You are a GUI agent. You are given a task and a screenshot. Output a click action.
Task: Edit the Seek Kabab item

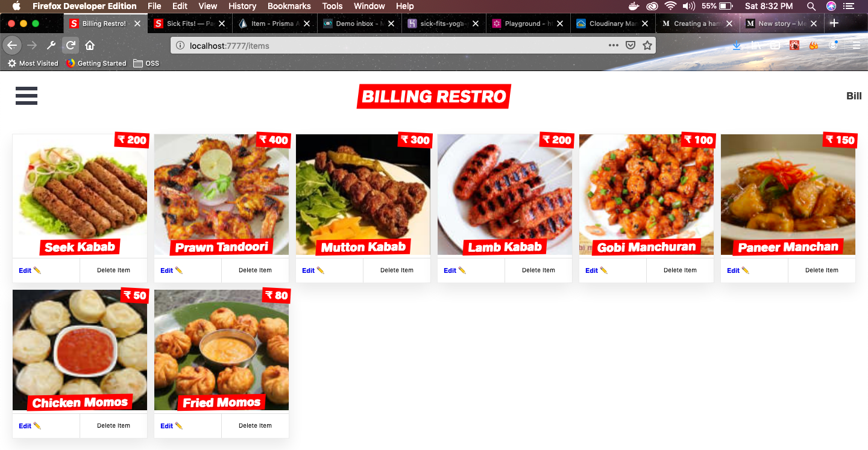30,270
